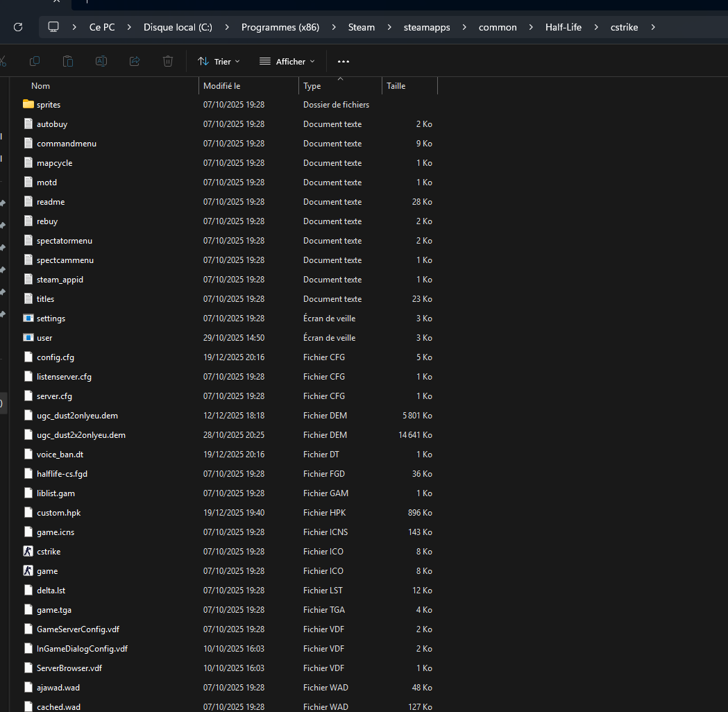The width and height of the screenshot is (728, 712).
Task: Click the halflife-cs.fgd file icon
Action: (x=28, y=473)
